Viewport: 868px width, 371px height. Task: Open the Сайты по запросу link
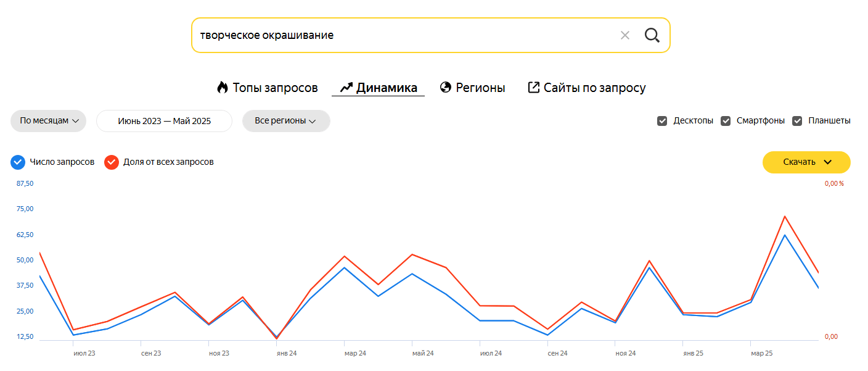click(x=594, y=88)
